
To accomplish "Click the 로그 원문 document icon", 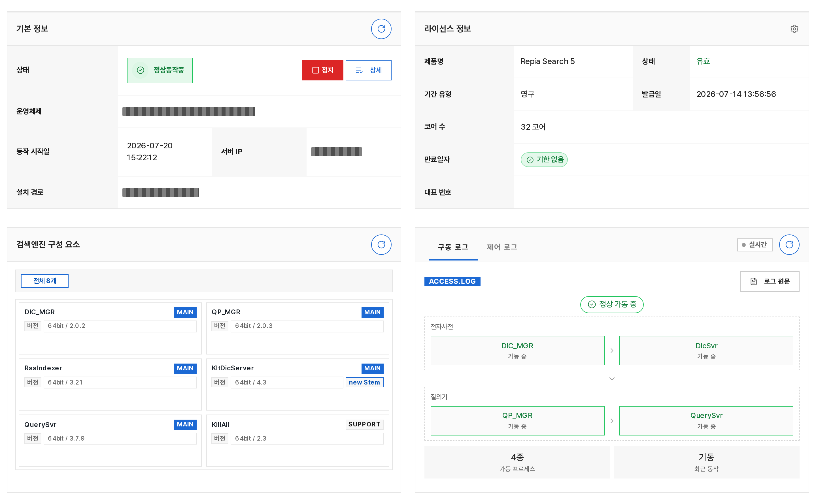I will [753, 281].
